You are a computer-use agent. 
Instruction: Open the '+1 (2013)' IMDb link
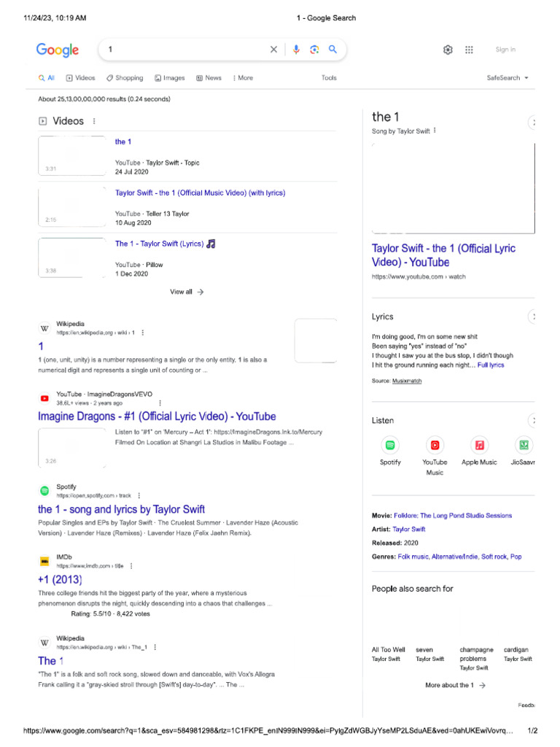point(60,579)
